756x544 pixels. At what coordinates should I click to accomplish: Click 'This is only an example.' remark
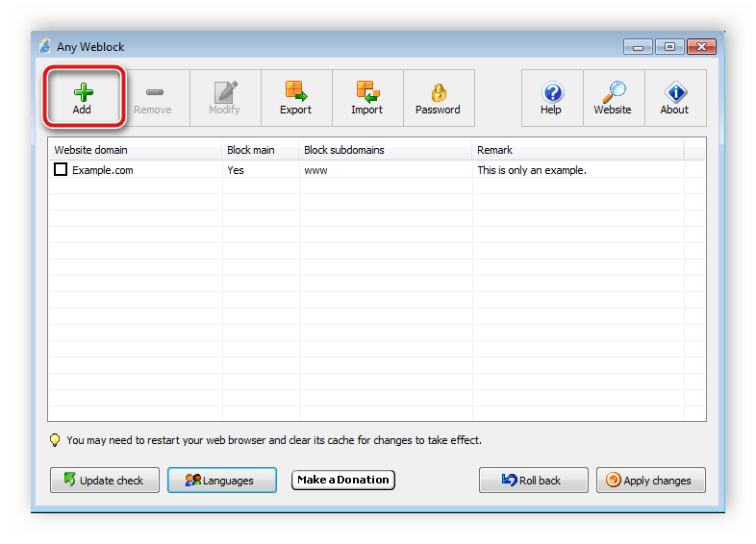[532, 170]
